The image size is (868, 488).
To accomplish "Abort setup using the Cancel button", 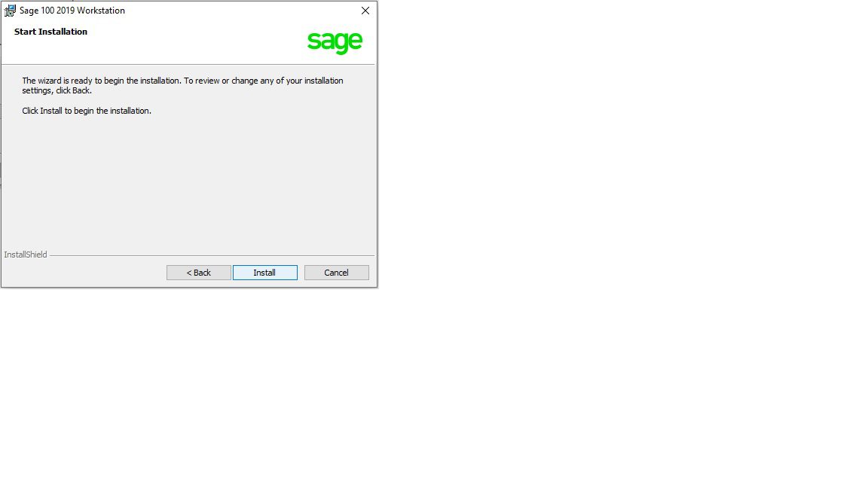I will click(337, 273).
